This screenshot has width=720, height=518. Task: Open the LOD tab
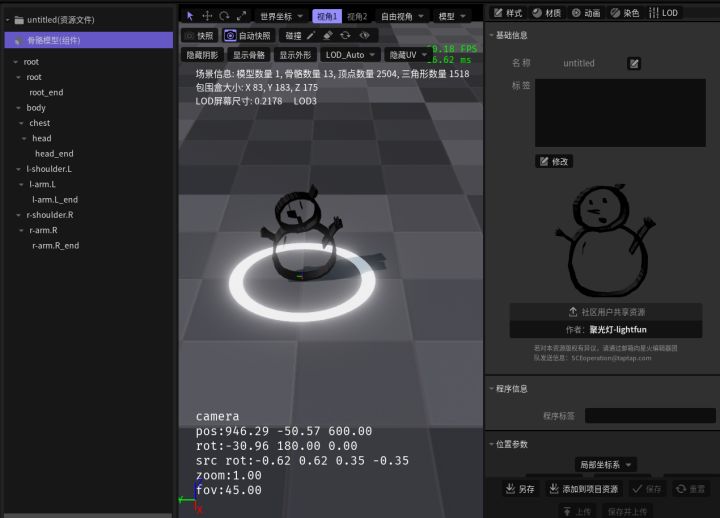pos(664,13)
